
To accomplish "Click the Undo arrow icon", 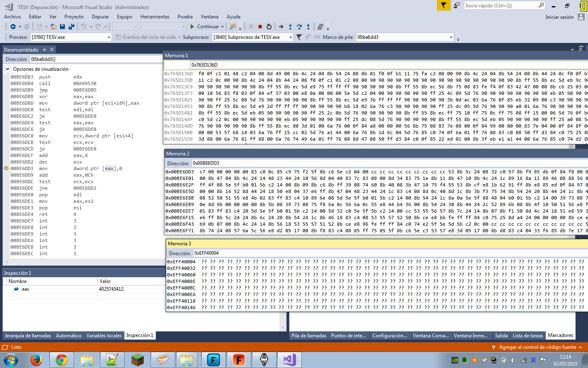I will 84,27.
